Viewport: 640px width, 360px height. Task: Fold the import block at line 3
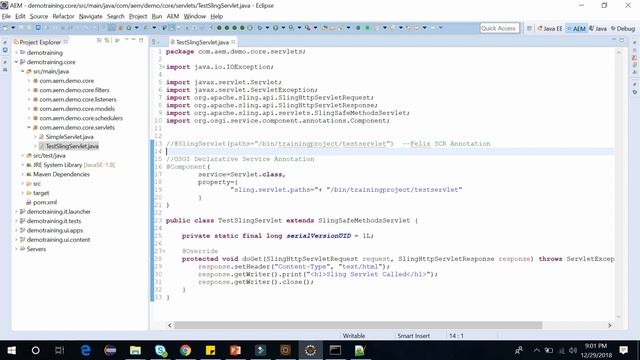163,67
